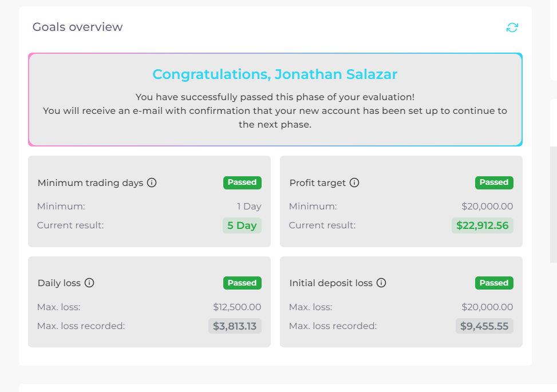Click info icon next to Initial deposit loss
Screen dimensions: 557x392
click(x=381, y=283)
